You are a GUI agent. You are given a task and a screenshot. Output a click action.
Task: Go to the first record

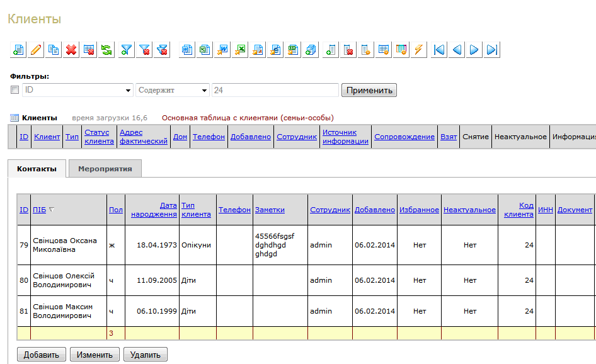point(439,50)
